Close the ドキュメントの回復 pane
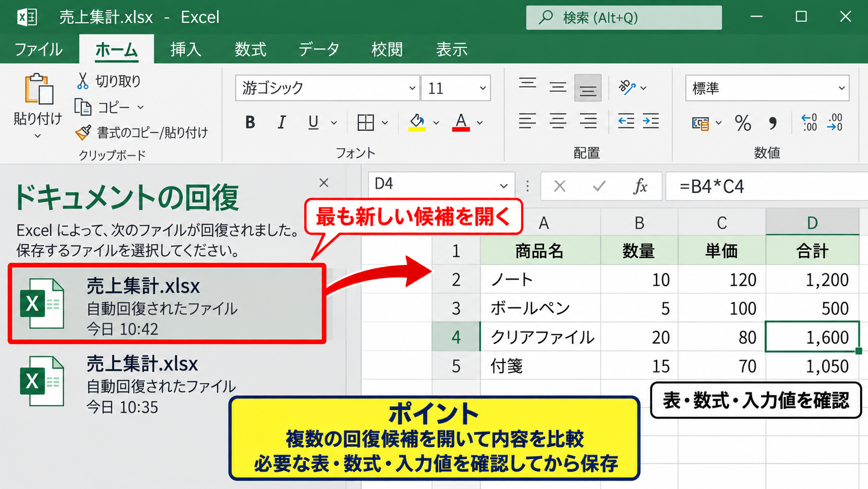The width and height of the screenshot is (868, 489). [x=324, y=183]
